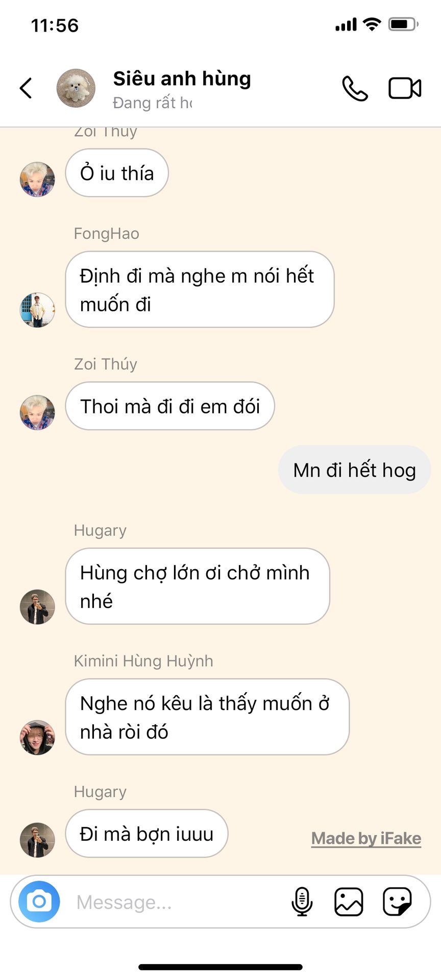Start a voice call with the group
The height and width of the screenshot is (980, 441).
(355, 88)
